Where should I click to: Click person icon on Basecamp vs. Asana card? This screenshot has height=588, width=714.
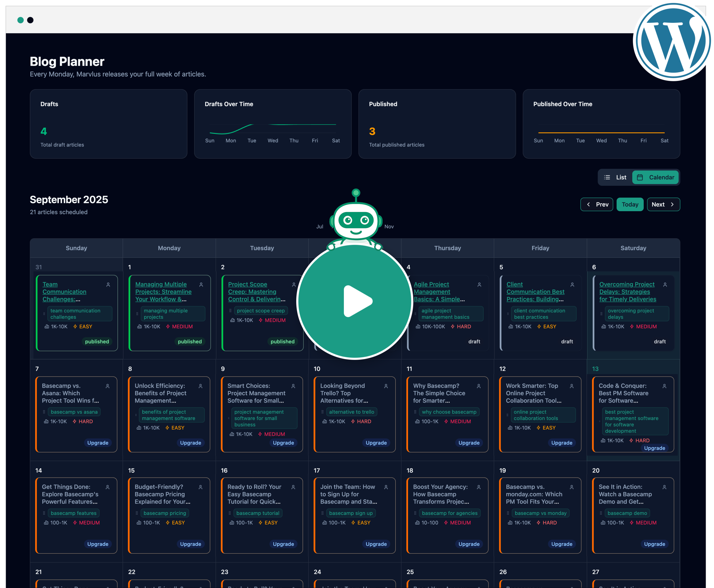coord(108,386)
